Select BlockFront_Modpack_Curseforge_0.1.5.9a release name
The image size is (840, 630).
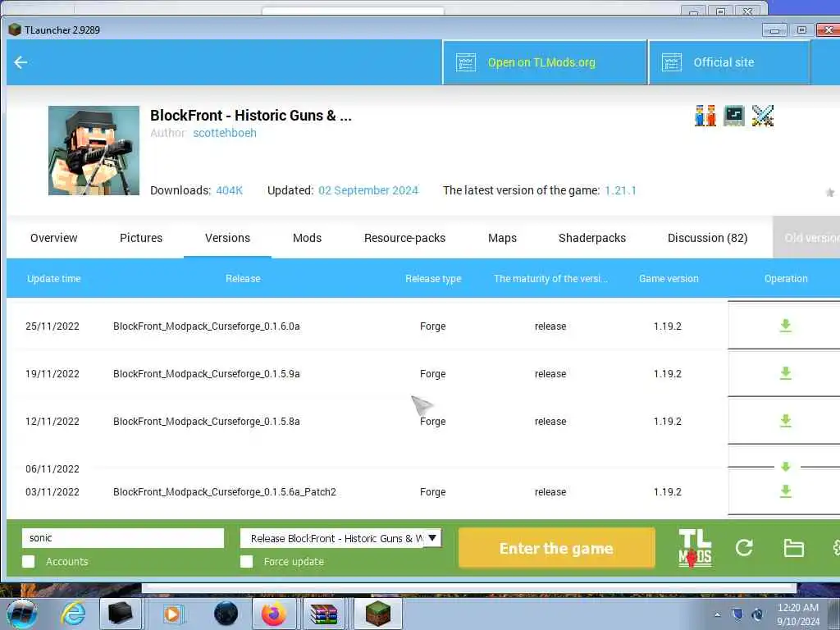(206, 374)
